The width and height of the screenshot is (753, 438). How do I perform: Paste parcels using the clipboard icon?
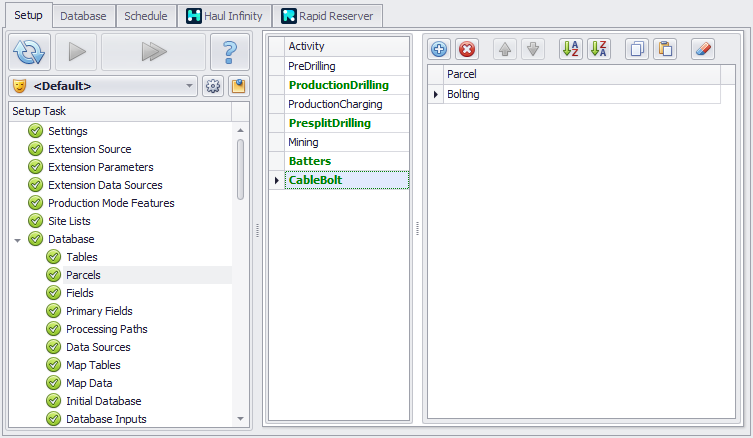pyautogui.click(x=663, y=49)
